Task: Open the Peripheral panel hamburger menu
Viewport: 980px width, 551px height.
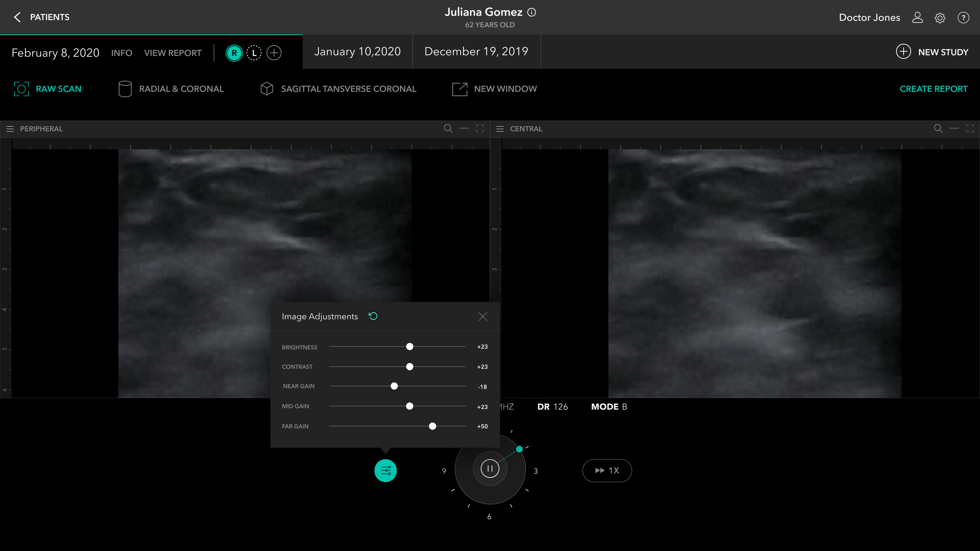Action: click(10, 129)
